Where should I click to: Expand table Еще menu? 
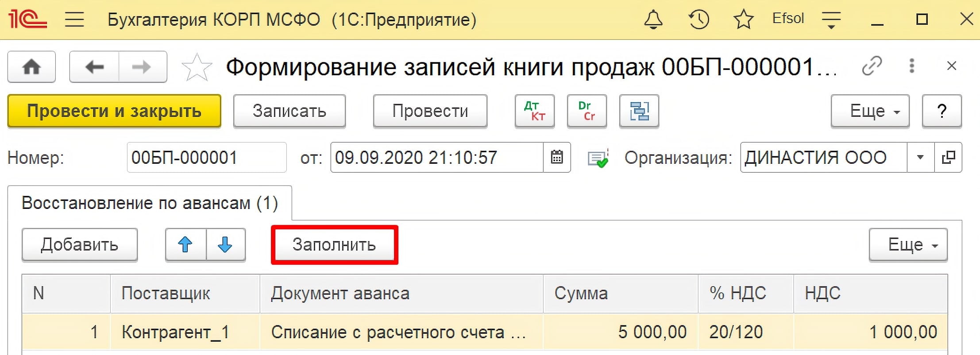[x=908, y=245]
